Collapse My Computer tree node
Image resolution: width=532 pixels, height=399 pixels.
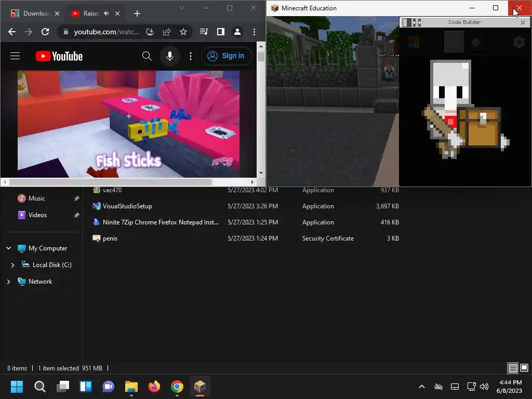[x=8, y=248]
